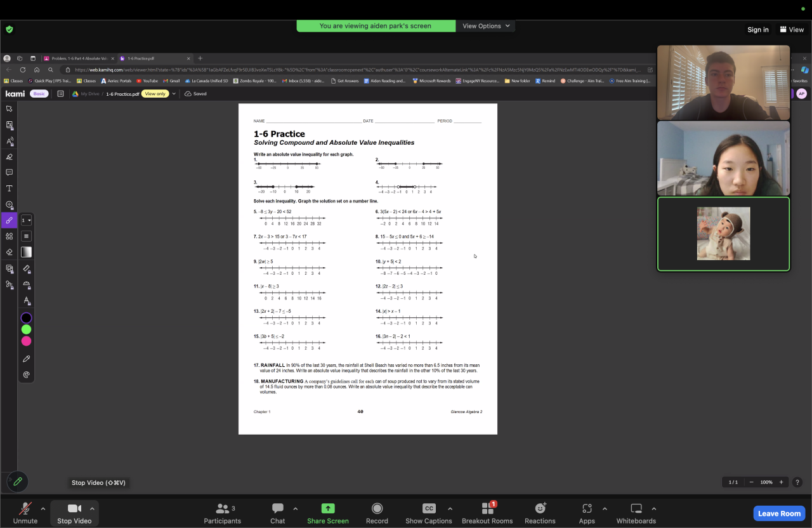Open the Zoom Participants panel
Viewport: 812px width, 528px height.
222,513
